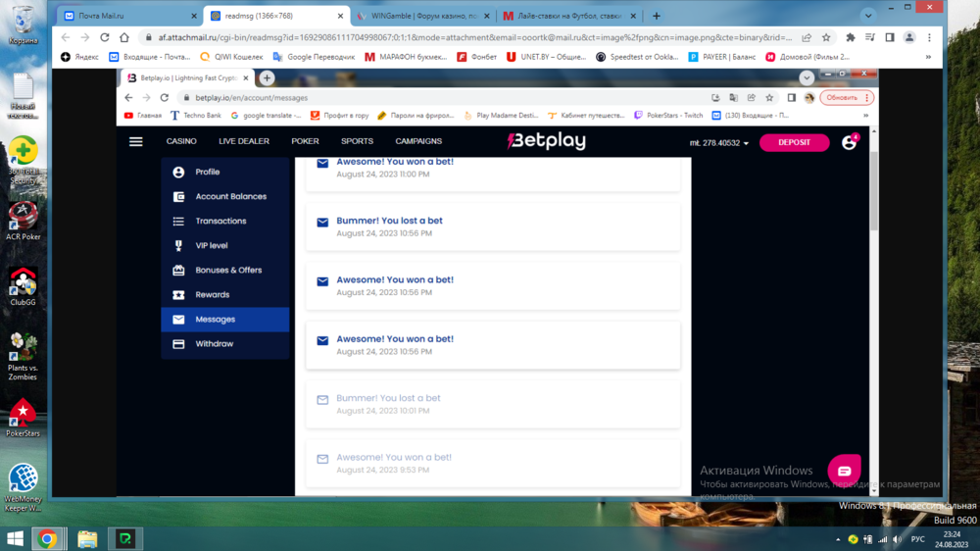The width and height of the screenshot is (980, 551).
Task: Click the pink DEPOSIT button
Action: click(794, 143)
